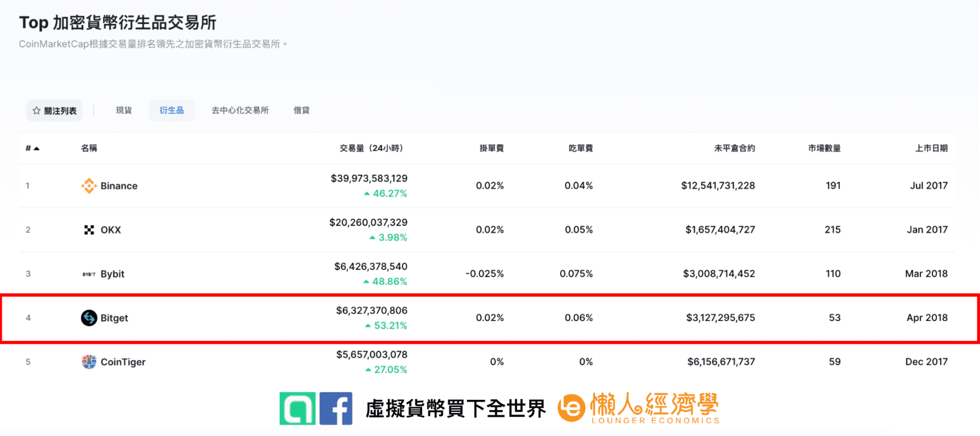Click Binance taker fee 0.04%
This screenshot has width=980, height=436.
pos(579,186)
